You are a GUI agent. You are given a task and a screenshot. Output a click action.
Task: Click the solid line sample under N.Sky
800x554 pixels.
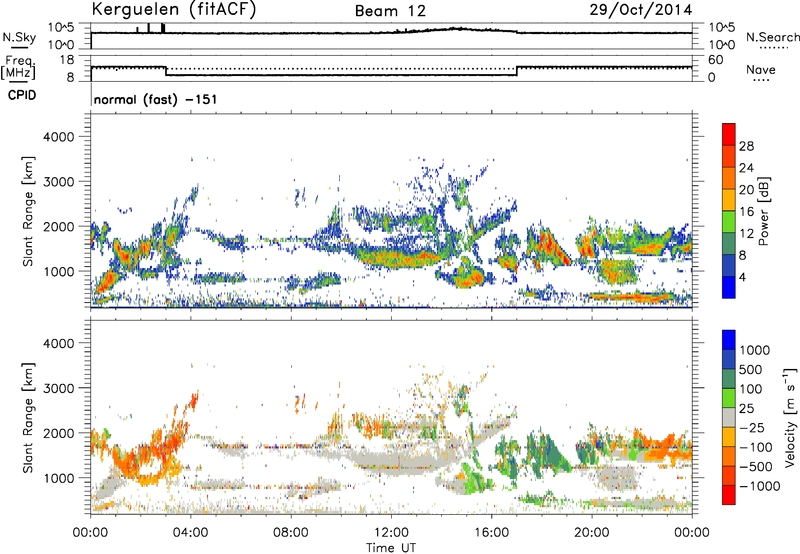point(19,47)
